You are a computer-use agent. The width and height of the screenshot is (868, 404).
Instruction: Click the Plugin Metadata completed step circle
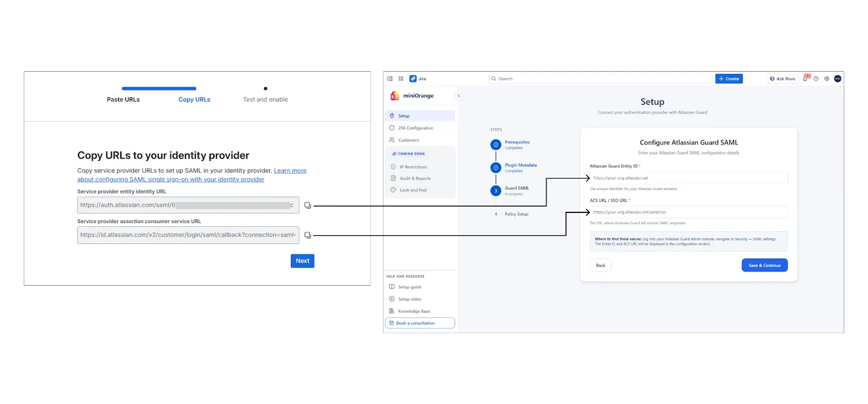(x=496, y=168)
